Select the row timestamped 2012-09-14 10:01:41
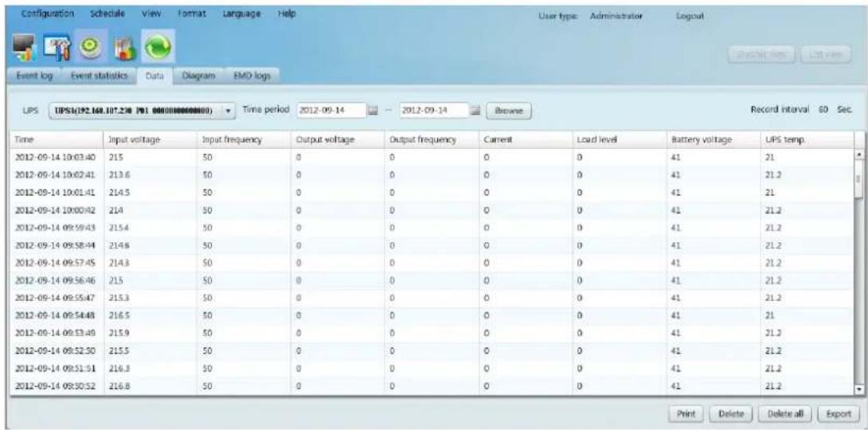The width and height of the screenshot is (868, 430). pos(433,193)
